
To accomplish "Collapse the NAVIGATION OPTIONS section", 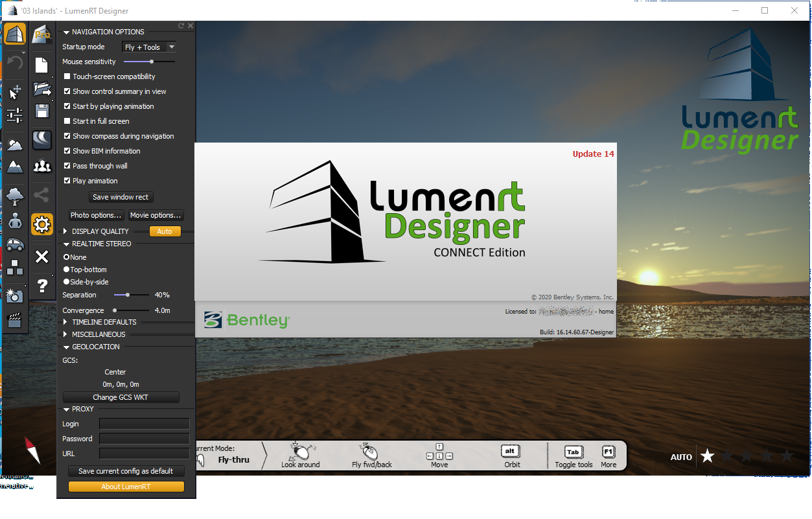I will point(66,32).
